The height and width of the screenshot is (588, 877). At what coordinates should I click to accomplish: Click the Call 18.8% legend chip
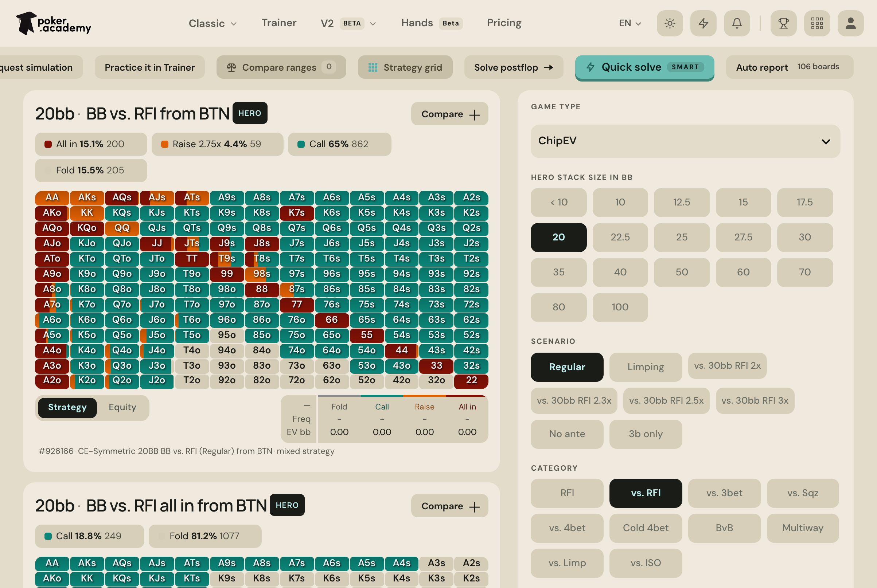[x=90, y=536]
